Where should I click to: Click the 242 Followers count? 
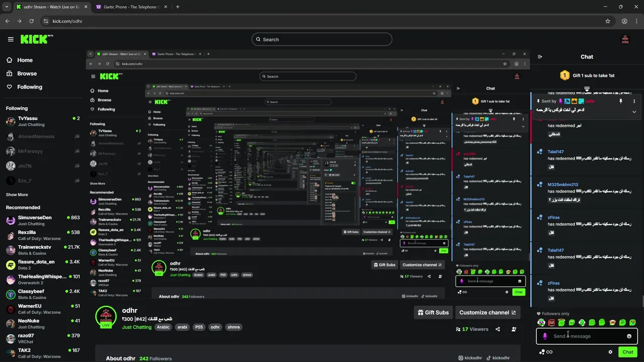[155, 358]
